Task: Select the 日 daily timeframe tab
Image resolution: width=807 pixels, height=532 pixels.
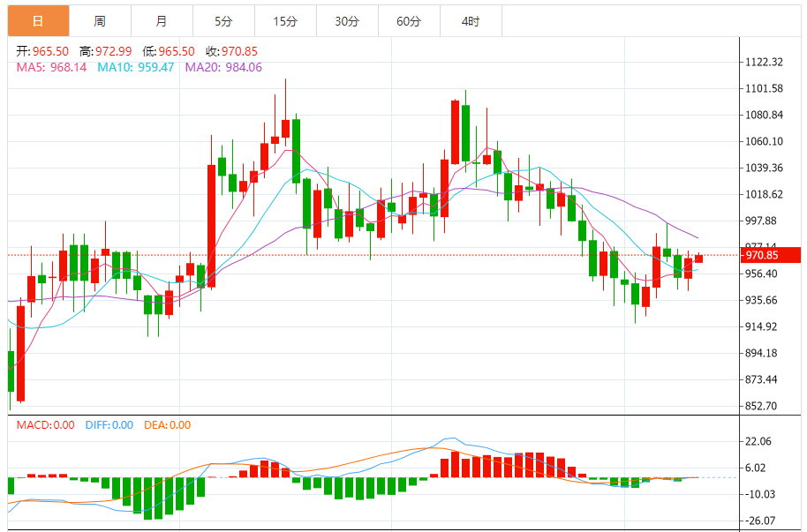Action: [38, 21]
